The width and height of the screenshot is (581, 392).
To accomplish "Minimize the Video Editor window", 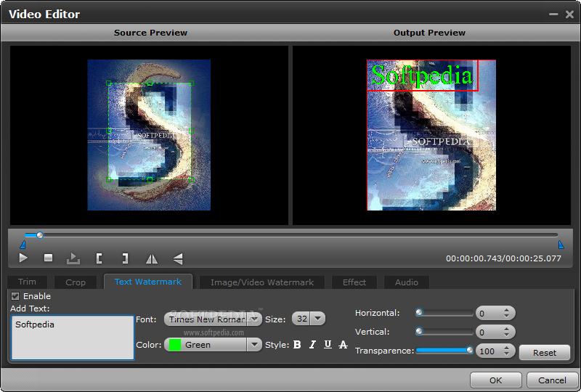I will [553, 14].
